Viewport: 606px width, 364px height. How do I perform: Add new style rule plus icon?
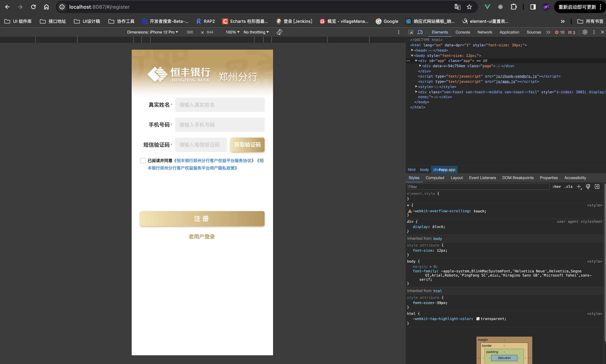click(x=579, y=187)
